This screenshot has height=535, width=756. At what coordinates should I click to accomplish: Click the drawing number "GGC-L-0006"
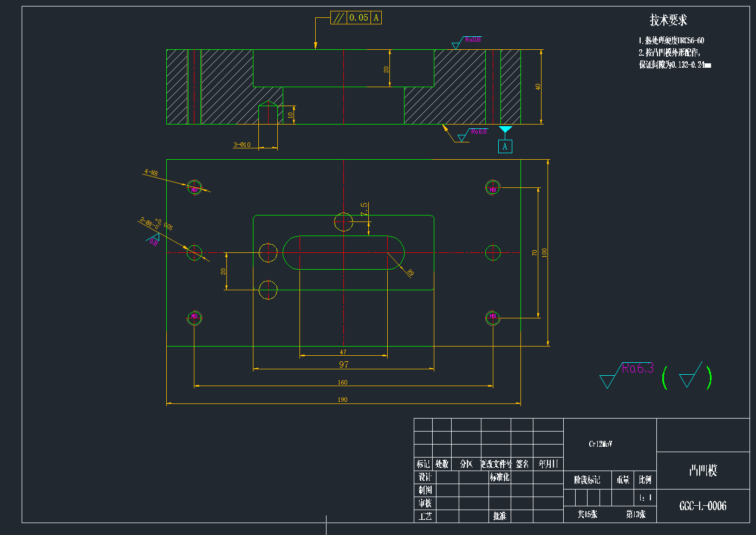pos(703,506)
